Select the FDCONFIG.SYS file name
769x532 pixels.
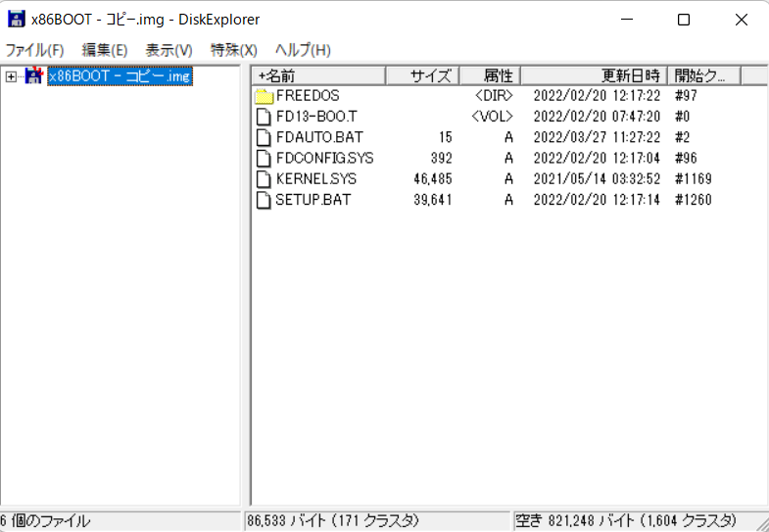click(324, 159)
